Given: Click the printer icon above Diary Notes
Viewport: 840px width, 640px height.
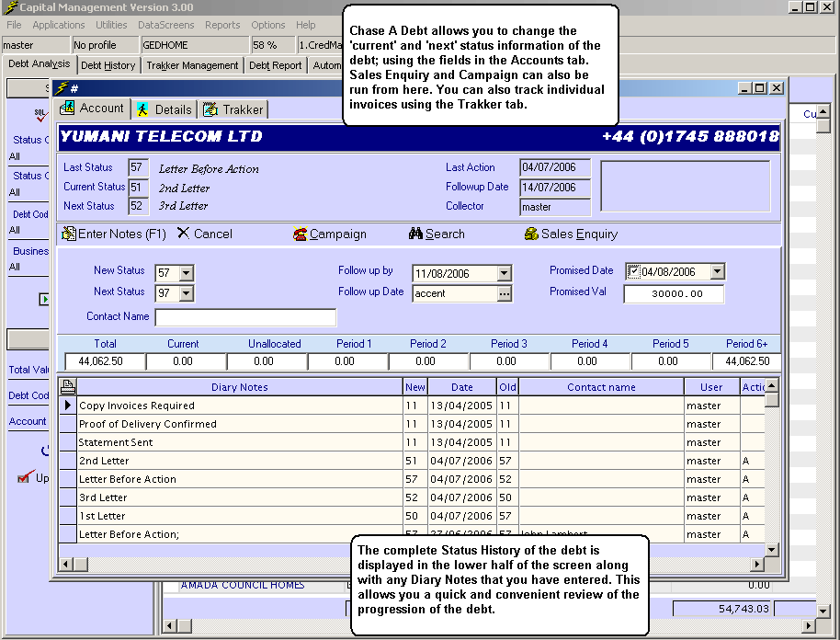Looking at the screenshot, I should pos(68,387).
